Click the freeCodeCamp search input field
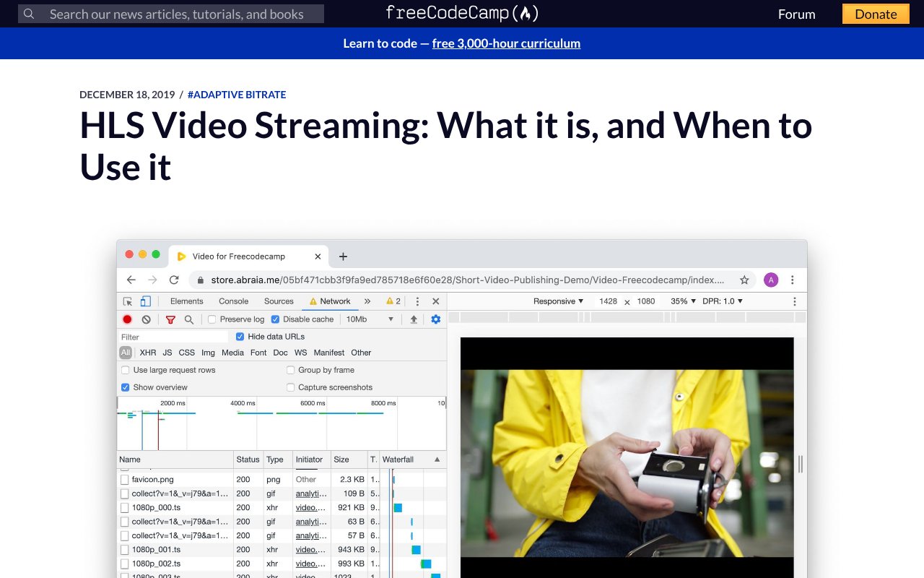The width and height of the screenshot is (924, 578). point(177,14)
